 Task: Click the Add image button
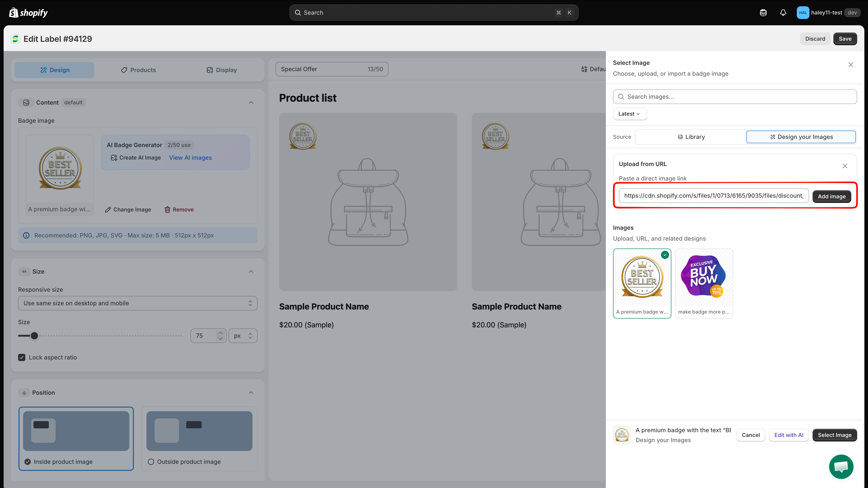click(x=831, y=196)
